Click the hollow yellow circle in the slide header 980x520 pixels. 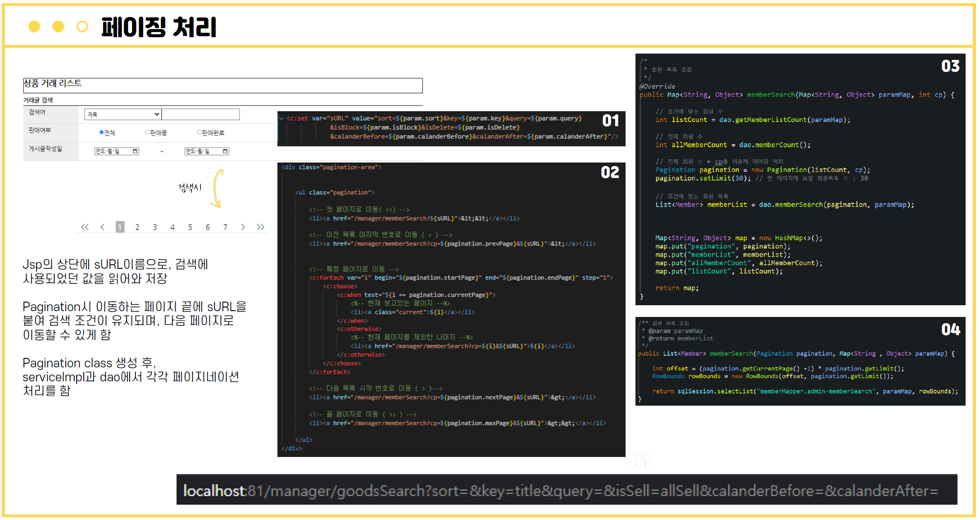82,27
